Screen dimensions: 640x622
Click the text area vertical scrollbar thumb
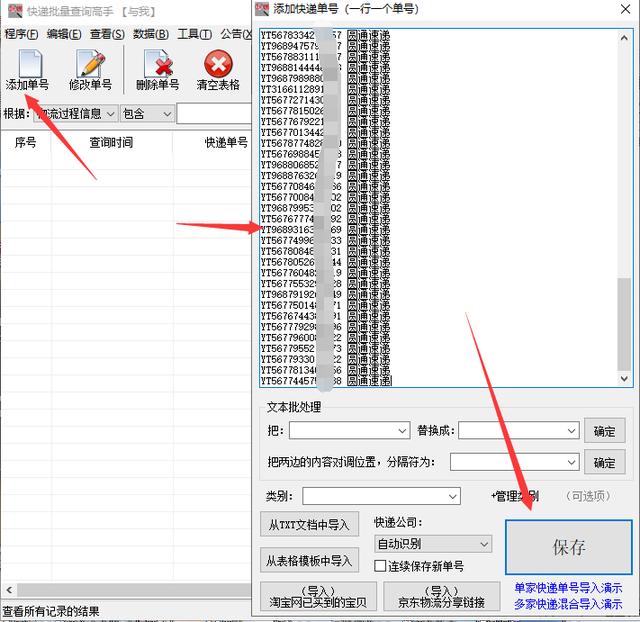click(x=624, y=324)
